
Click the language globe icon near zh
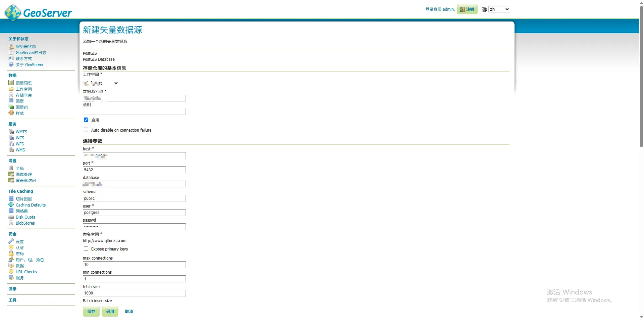pos(484,9)
